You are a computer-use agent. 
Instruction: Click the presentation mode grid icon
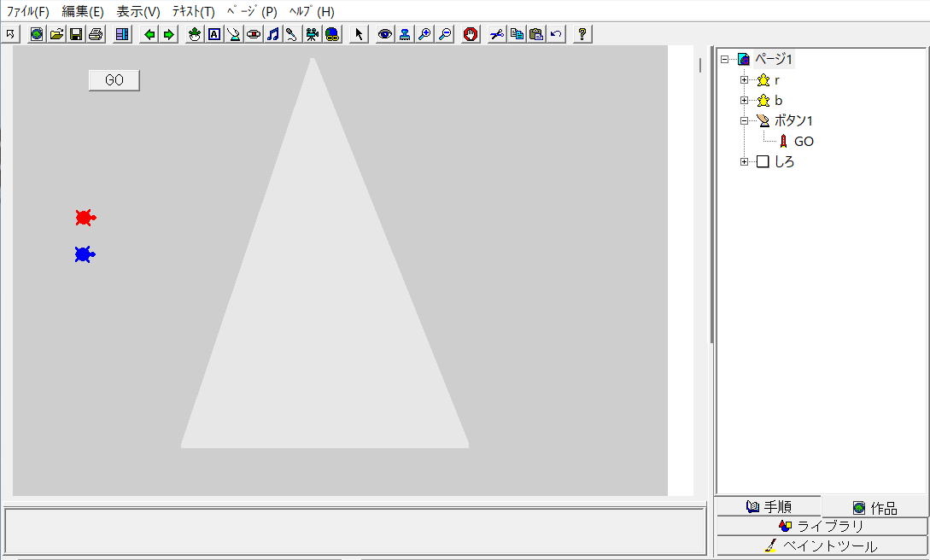pos(122,34)
